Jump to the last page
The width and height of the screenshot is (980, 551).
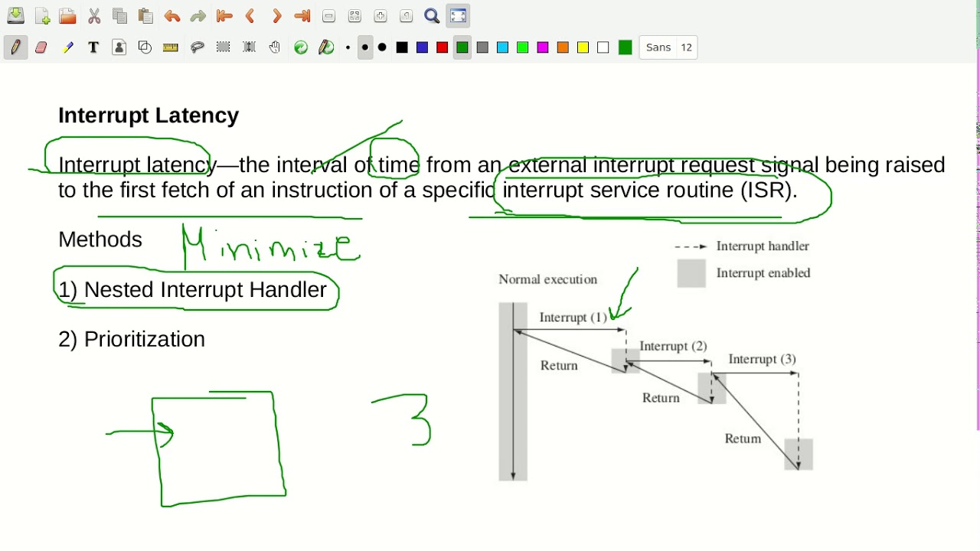(302, 16)
